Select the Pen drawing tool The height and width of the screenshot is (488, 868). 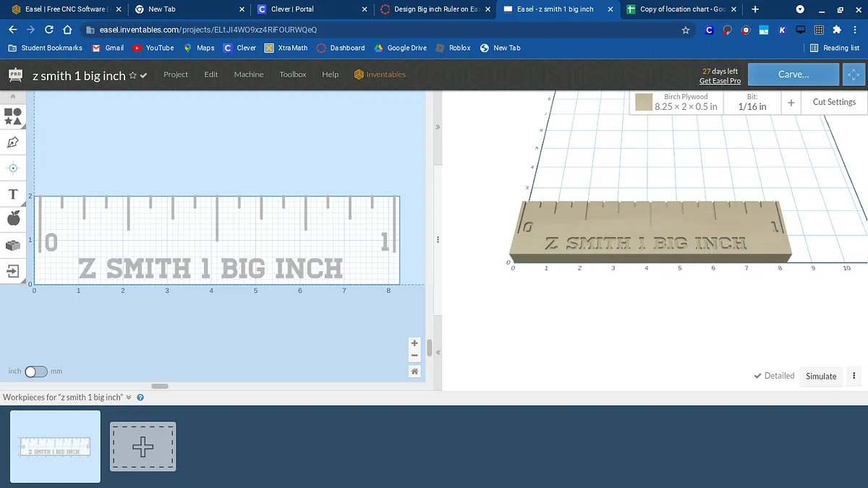pos(13,142)
